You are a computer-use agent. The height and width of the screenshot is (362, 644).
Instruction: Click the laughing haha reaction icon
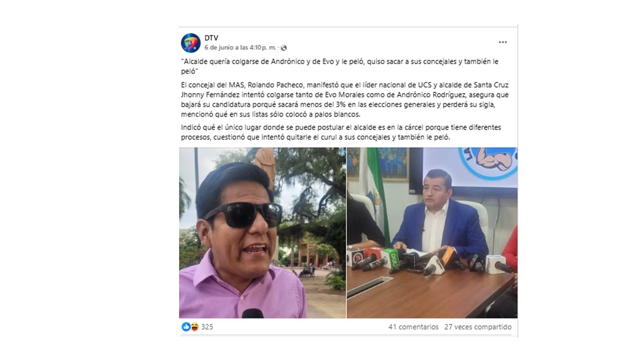(194, 327)
